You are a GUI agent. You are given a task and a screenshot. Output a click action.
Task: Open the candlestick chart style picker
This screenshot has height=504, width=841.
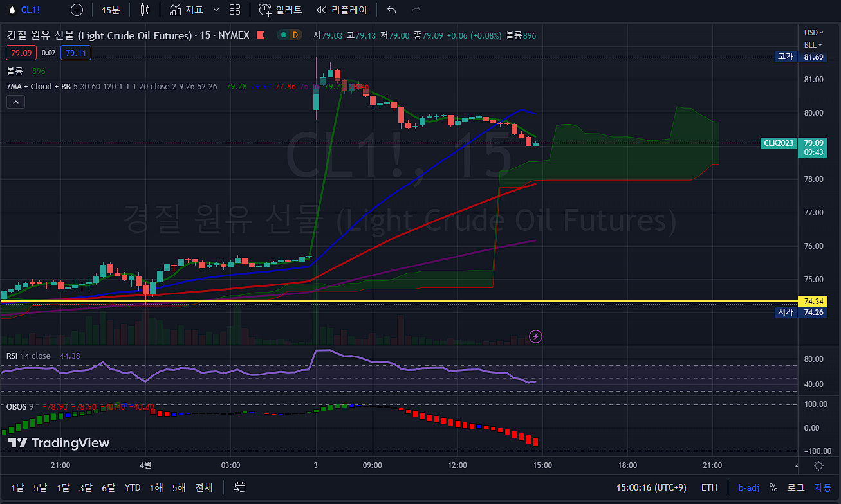click(144, 10)
